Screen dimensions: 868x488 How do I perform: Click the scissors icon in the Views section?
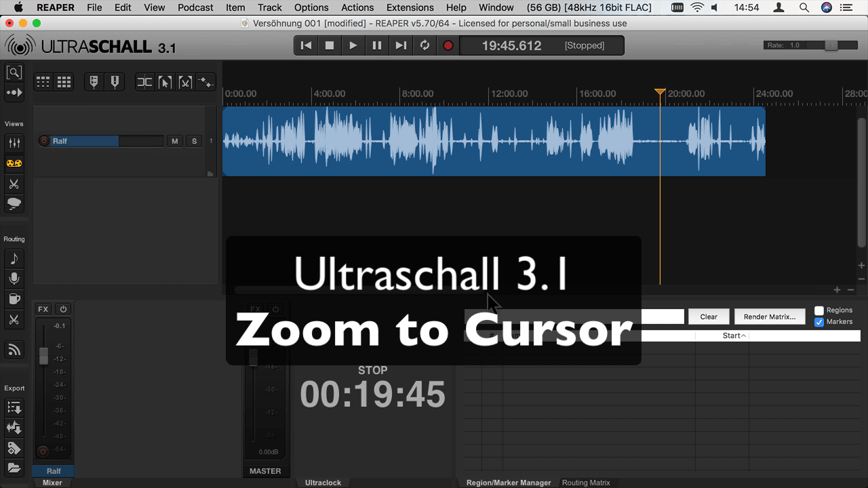point(14,184)
